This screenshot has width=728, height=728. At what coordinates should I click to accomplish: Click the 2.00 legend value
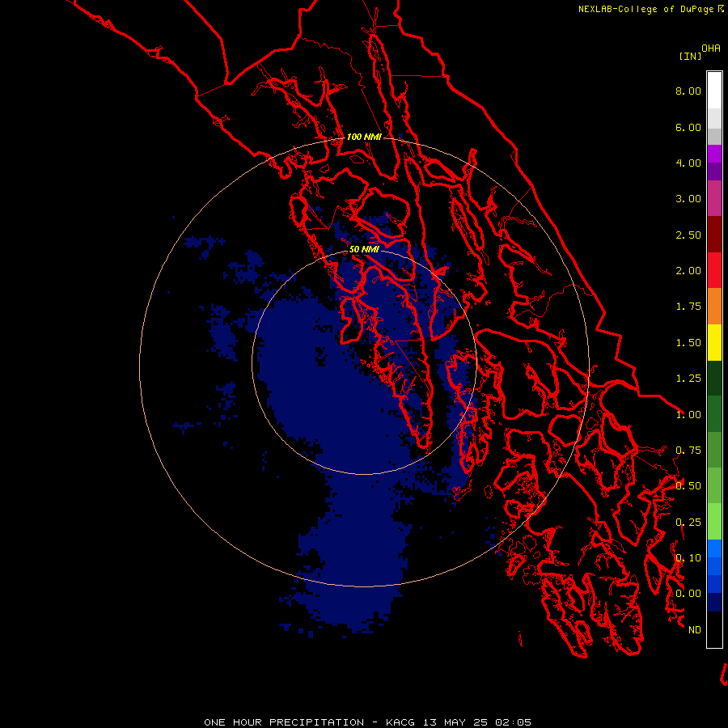click(x=688, y=271)
